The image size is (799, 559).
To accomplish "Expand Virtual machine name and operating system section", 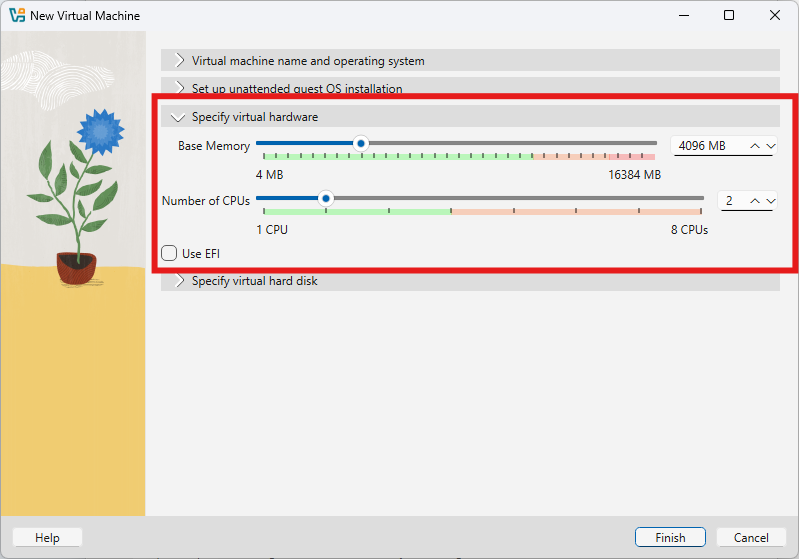I will [470, 60].
